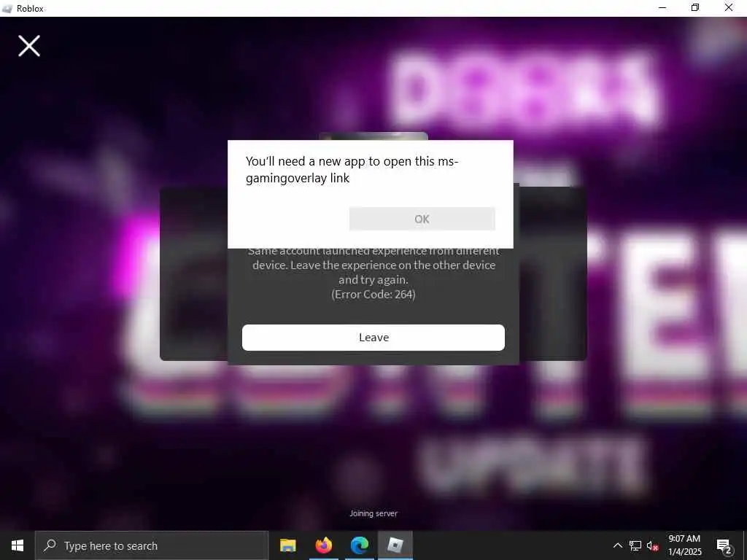Open Microsoft Edge from the taskbar
Viewport: 747px width, 560px height.
pos(360,545)
